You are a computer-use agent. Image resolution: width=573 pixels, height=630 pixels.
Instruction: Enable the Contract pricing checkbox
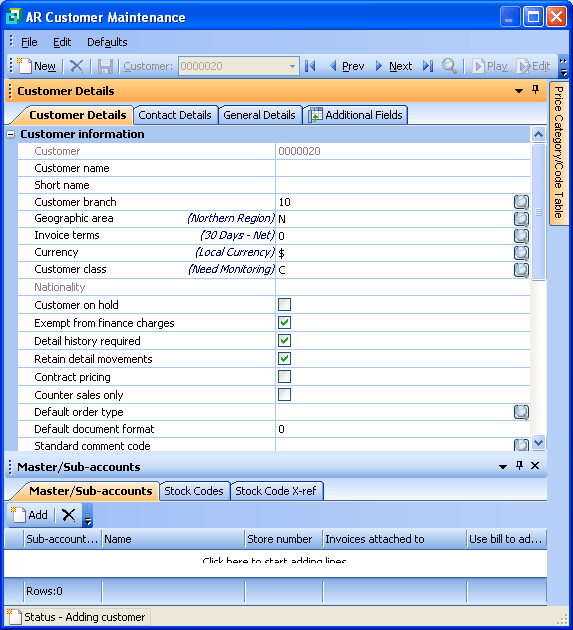(284, 376)
